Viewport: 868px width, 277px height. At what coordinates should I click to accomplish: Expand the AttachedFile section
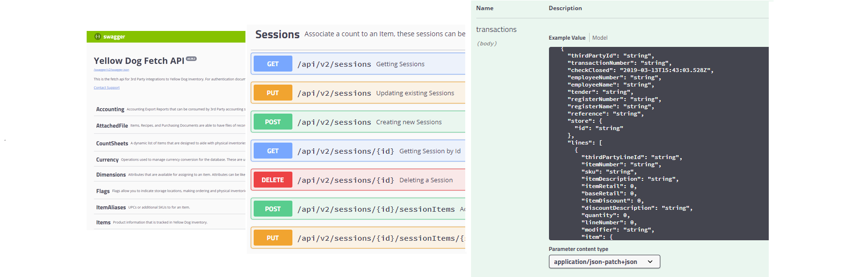[112, 126]
